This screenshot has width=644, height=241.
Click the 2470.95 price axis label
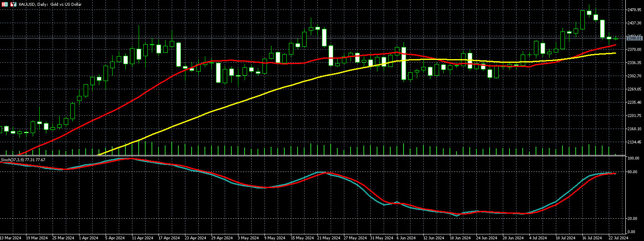(634, 10)
